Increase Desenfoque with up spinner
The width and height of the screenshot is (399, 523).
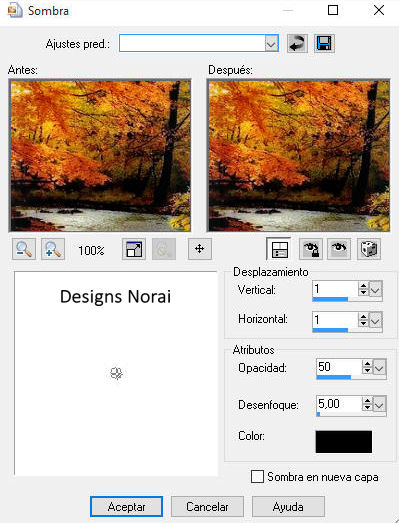tap(367, 401)
